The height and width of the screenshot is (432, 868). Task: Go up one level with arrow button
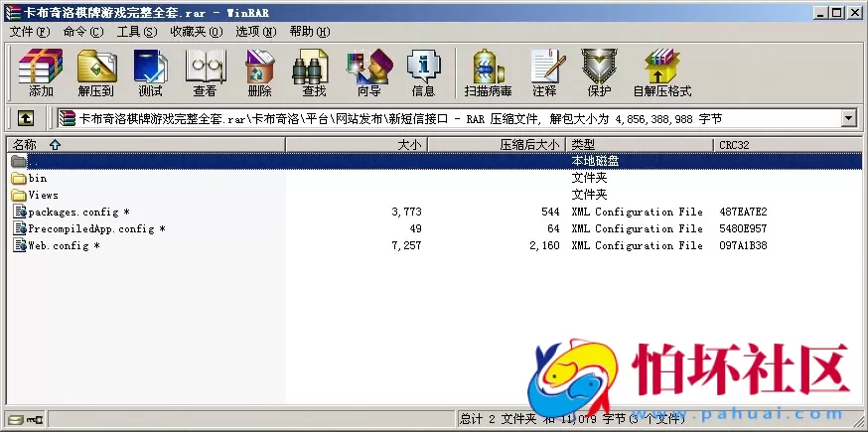(26, 118)
